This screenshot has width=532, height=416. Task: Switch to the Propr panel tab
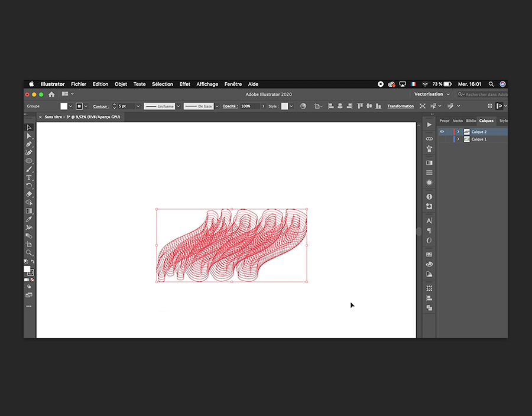444,121
